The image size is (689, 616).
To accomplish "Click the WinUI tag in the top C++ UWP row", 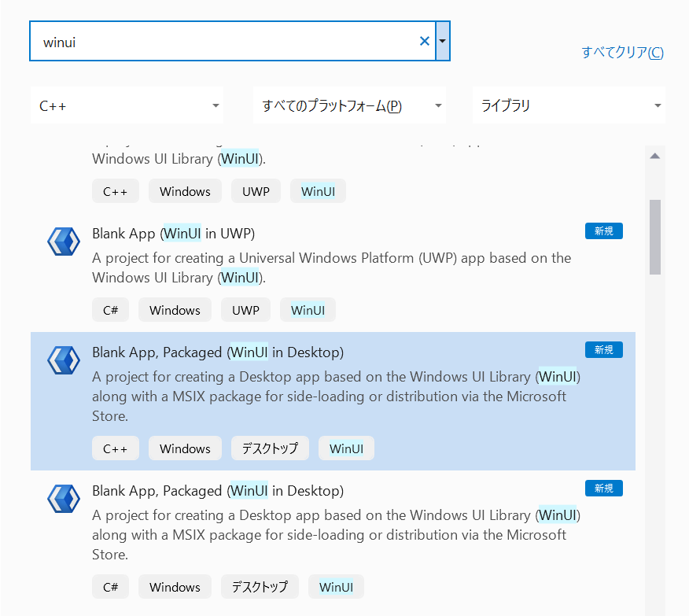I will click(x=318, y=191).
